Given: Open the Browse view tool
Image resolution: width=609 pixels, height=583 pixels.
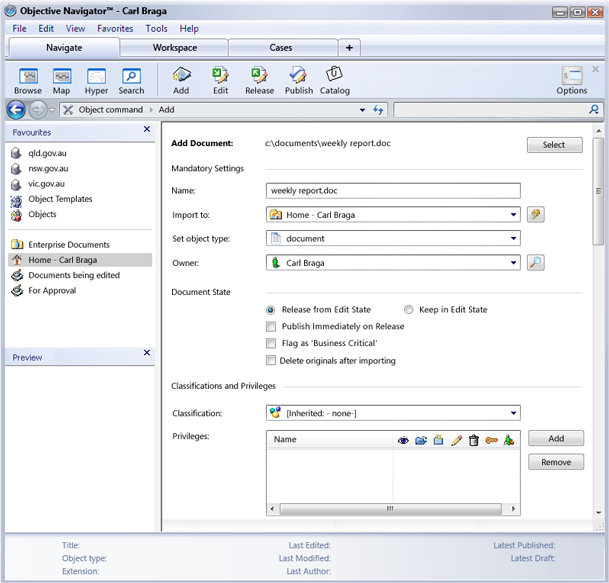Looking at the screenshot, I should coord(28,81).
